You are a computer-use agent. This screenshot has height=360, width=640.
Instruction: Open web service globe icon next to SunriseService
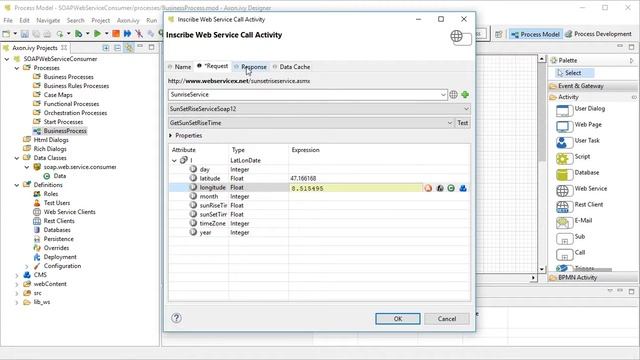pyautogui.click(x=453, y=95)
